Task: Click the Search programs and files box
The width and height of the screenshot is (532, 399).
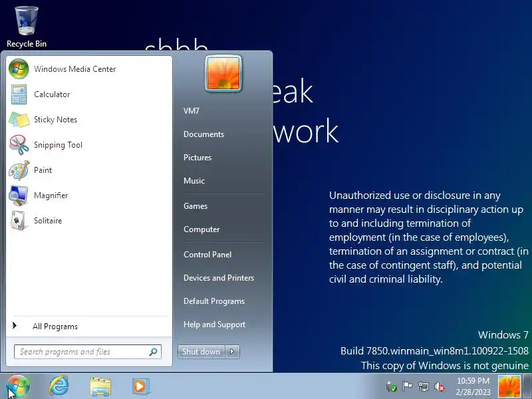Action: tap(88, 352)
